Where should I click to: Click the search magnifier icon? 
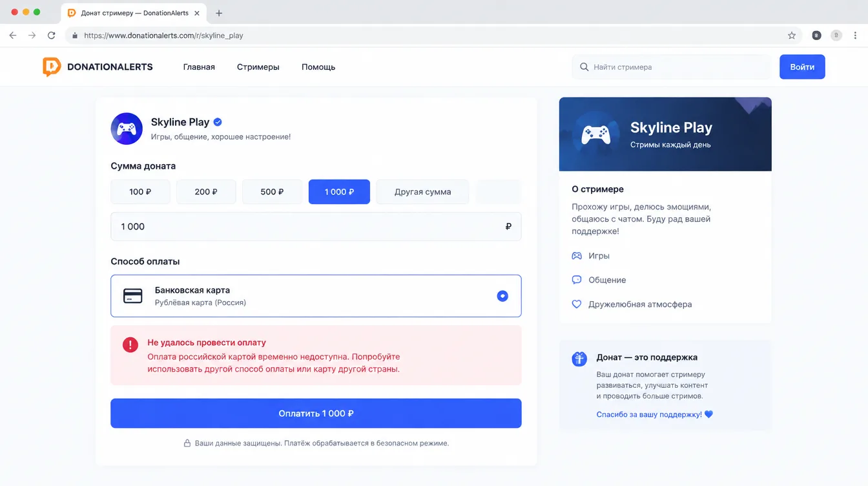(x=584, y=67)
